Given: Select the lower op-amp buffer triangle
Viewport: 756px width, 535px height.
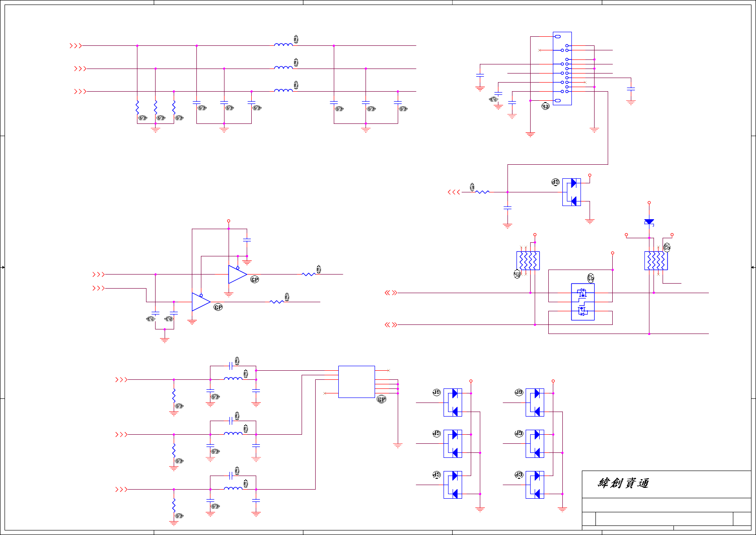Looking at the screenshot, I should [201, 302].
